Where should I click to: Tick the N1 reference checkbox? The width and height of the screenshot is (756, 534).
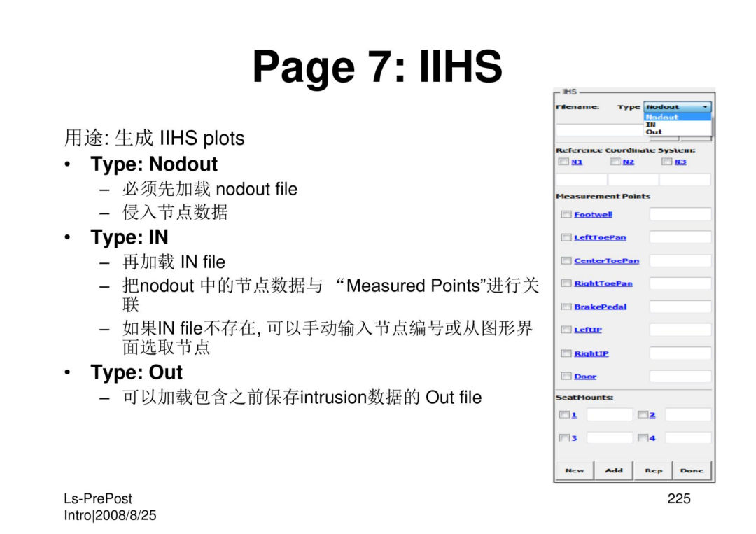click(x=563, y=162)
